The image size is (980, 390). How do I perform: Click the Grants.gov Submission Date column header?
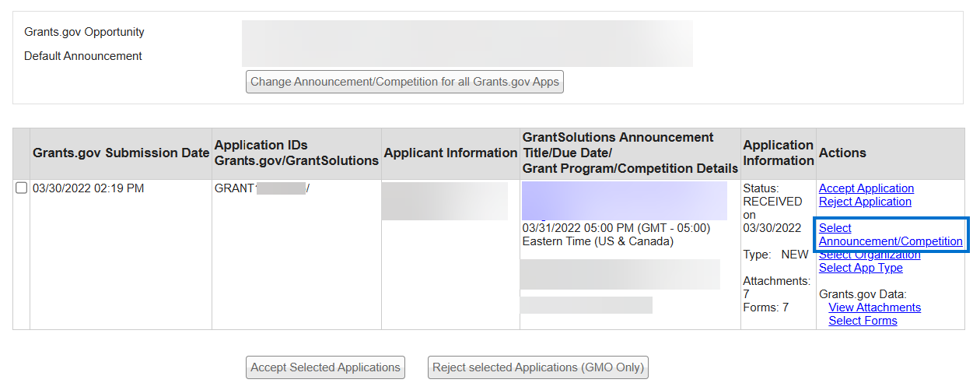click(x=121, y=153)
